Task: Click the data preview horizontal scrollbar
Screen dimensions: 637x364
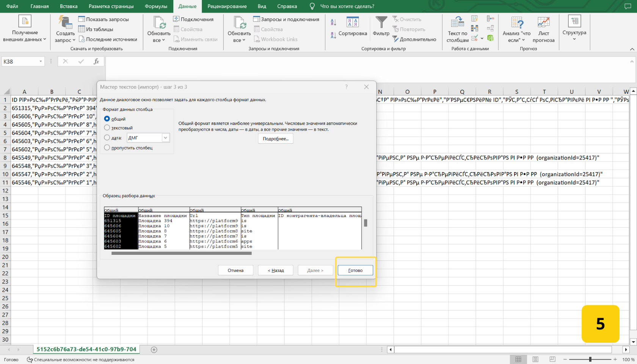Action: [x=181, y=253]
